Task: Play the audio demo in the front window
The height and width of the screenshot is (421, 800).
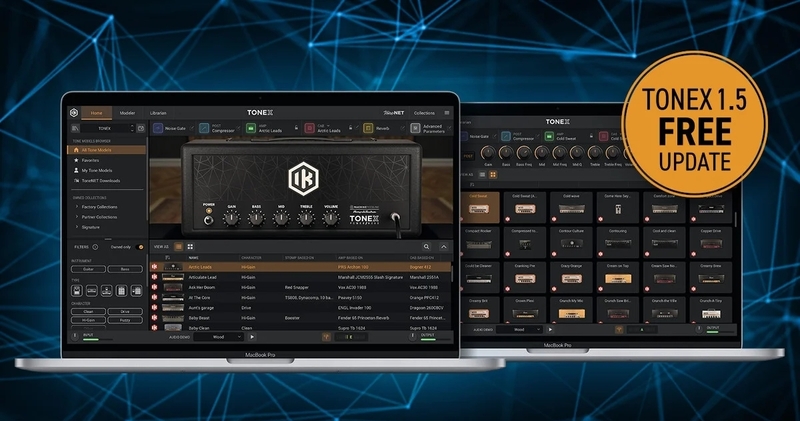Action: click(x=252, y=337)
